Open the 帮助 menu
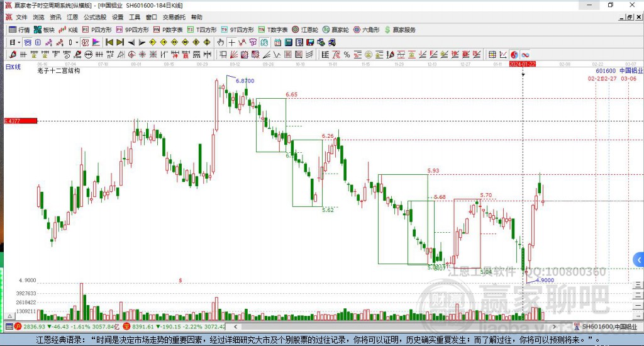This screenshot has width=644, height=346. 196,17
